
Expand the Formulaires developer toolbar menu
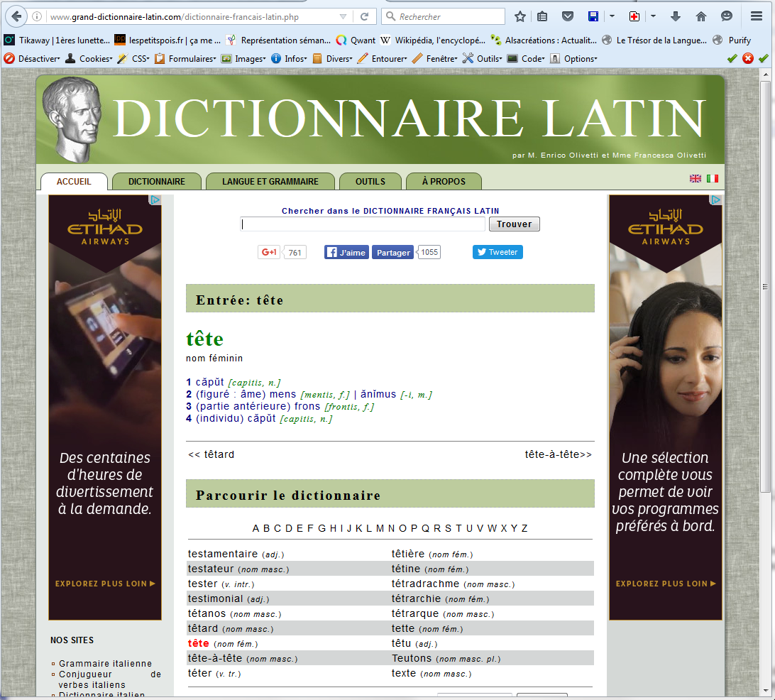185,59
